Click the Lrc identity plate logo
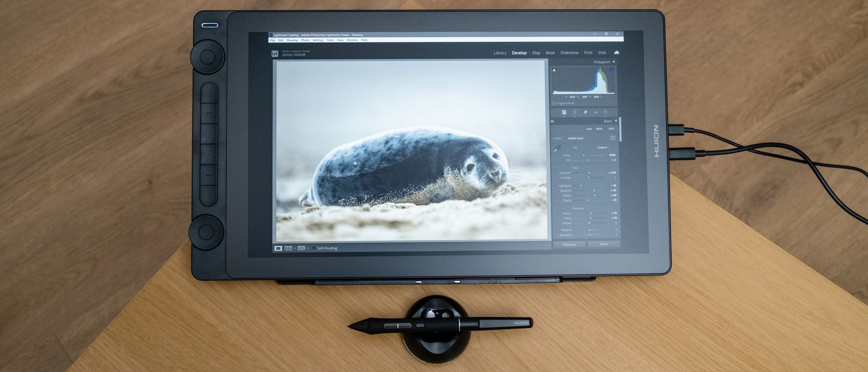This screenshot has width=868, height=372. coord(275,54)
